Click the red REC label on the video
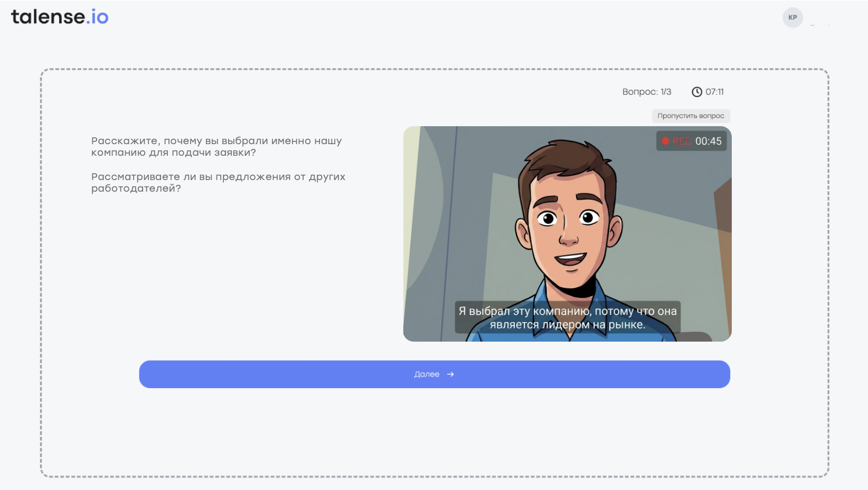This screenshot has width=868, height=490. tap(682, 141)
